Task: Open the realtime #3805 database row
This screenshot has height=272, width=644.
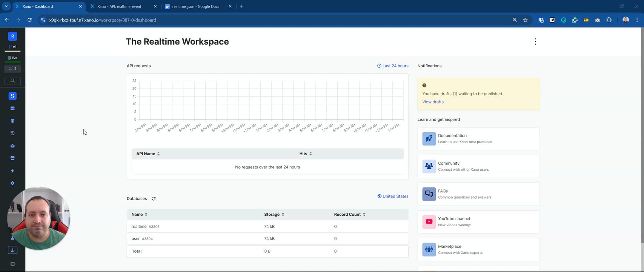Action: pyautogui.click(x=267, y=227)
